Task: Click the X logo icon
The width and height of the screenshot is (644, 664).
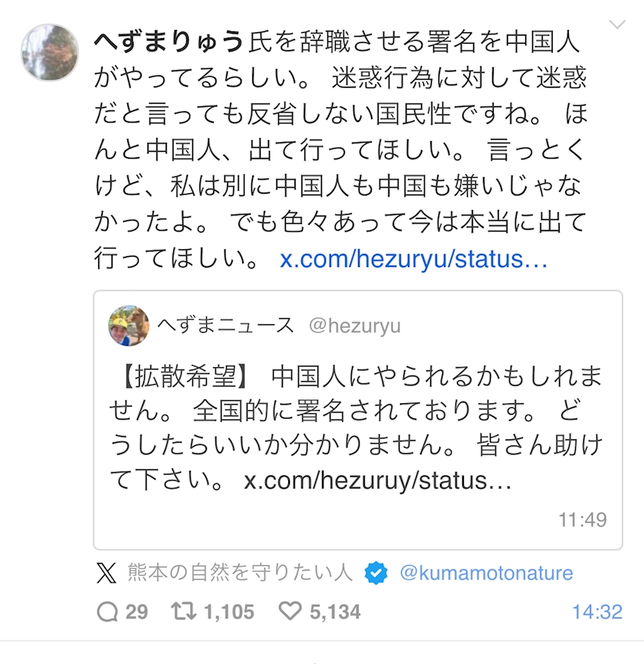Action: tap(106, 573)
